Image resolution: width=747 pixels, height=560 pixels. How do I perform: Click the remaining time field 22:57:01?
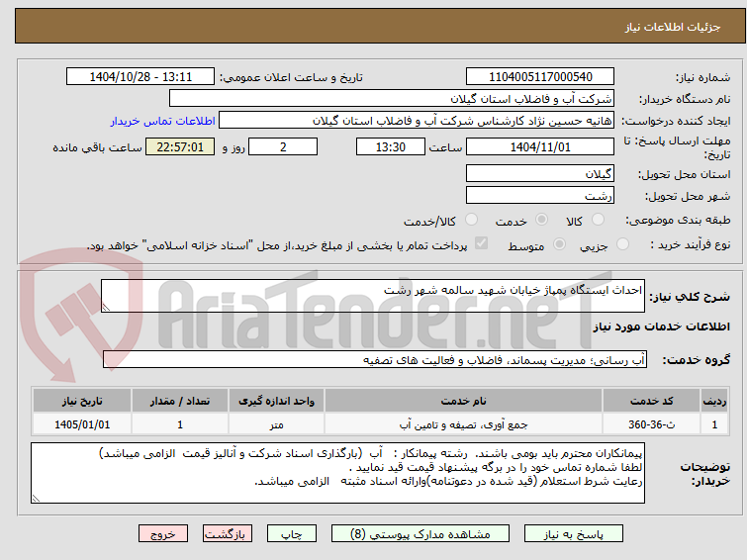180,146
